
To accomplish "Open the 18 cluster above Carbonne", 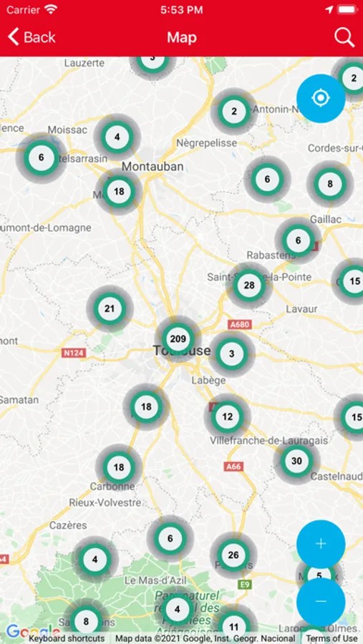I will (119, 467).
